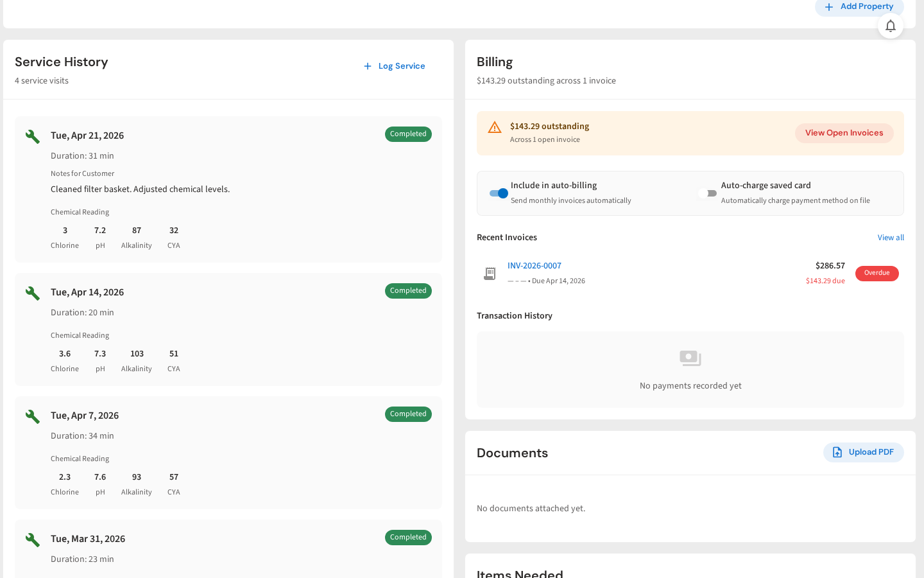Click the Duration: 20 min text
Screen dimensions: 924x578
coord(82,313)
